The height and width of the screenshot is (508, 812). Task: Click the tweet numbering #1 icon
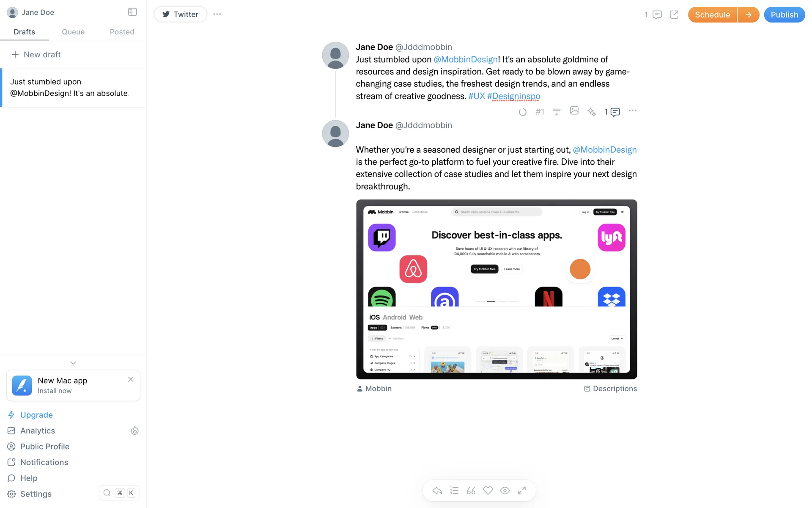point(540,112)
